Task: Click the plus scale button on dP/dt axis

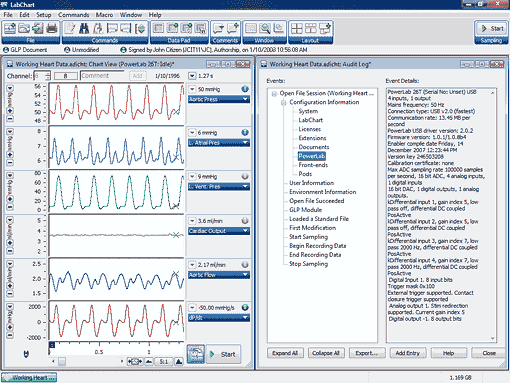Action: [x=10, y=327]
